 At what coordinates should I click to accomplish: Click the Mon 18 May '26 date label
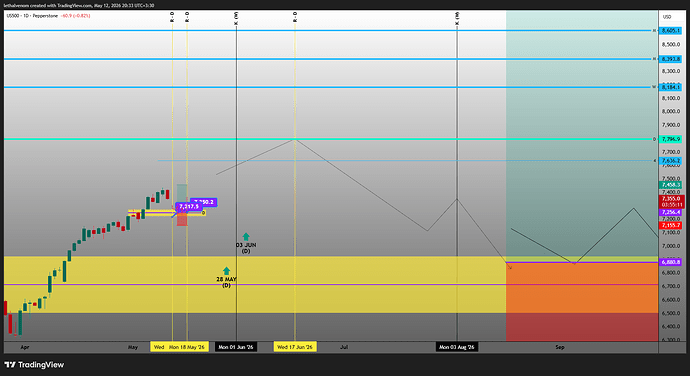click(x=187, y=347)
